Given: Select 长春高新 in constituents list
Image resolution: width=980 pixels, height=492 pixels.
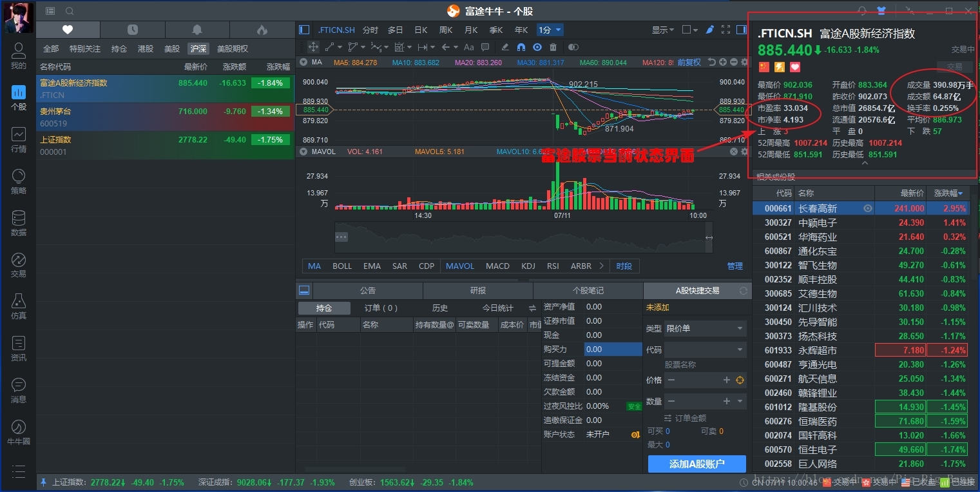Looking at the screenshot, I should (x=860, y=208).
